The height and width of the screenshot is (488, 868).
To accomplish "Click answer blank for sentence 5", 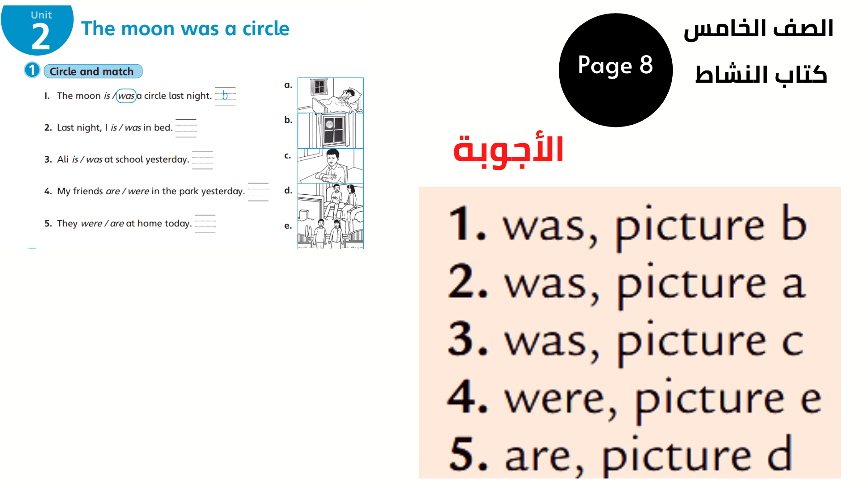I will click(212, 223).
